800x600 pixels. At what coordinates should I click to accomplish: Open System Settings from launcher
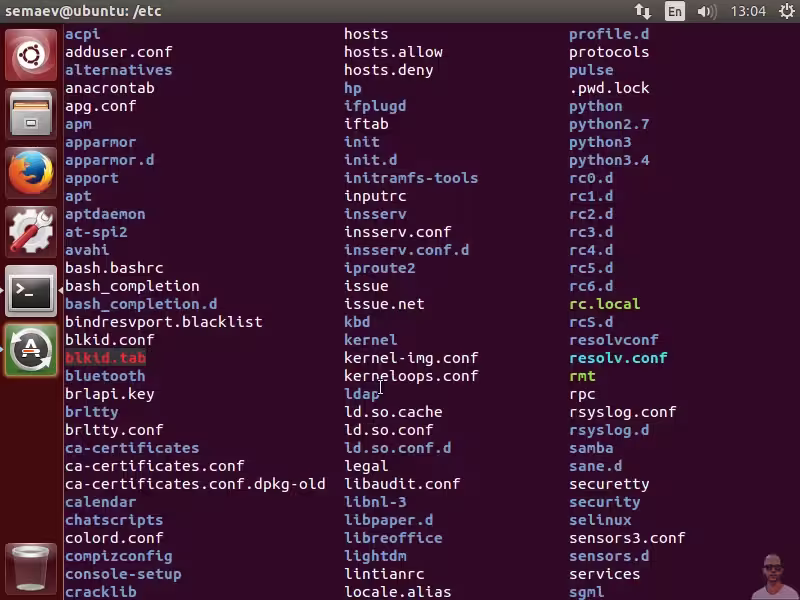[31, 232]
